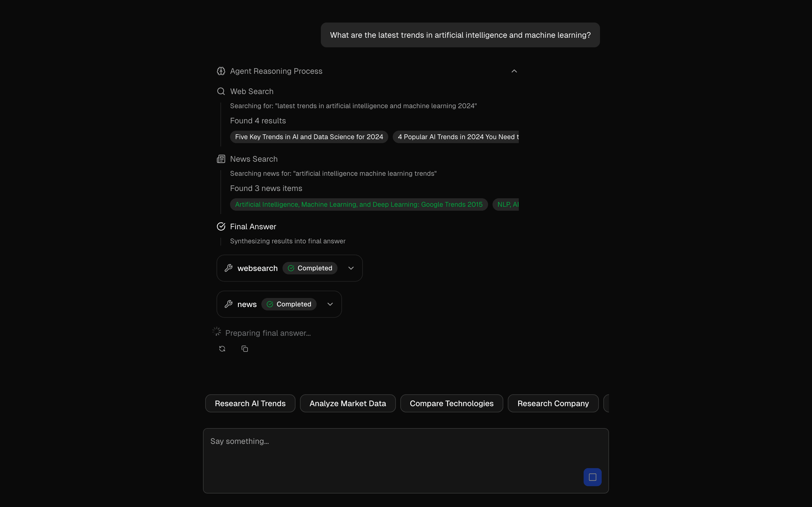Click the Agent Reasoning Process brain icon

click(x=221, y=71)
